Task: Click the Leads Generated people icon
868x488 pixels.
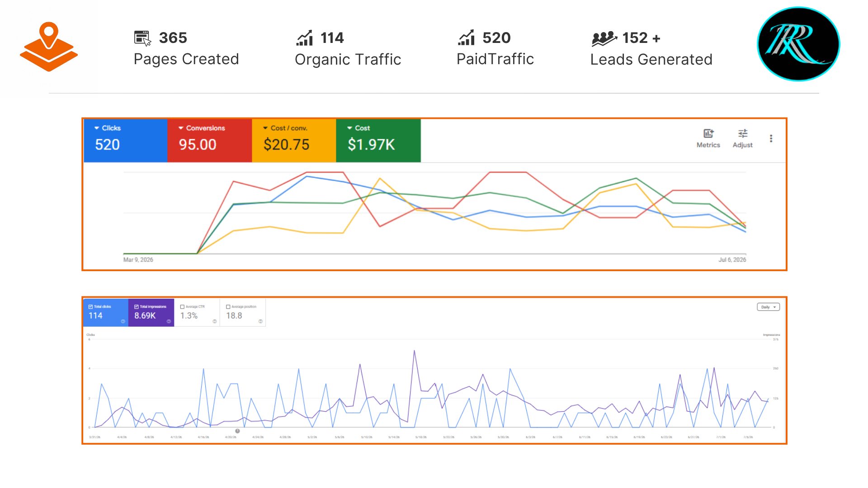Action: click(604, 38)
